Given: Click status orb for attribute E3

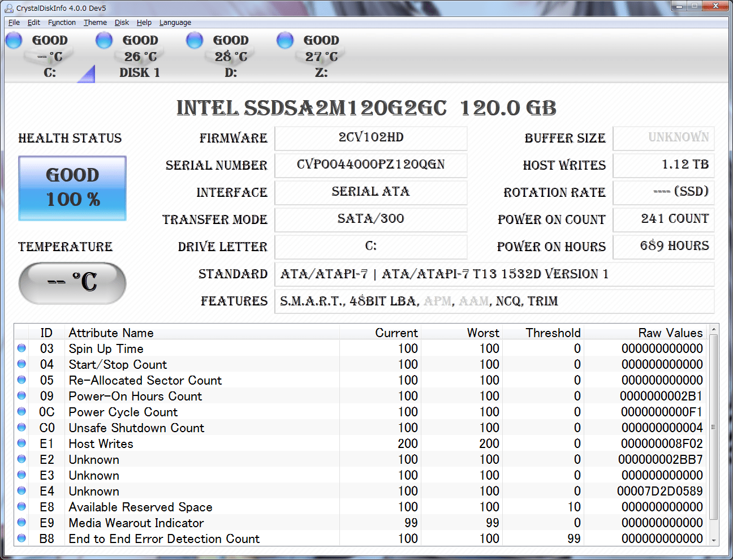Looking at the screenshot, I should (21, 475).
